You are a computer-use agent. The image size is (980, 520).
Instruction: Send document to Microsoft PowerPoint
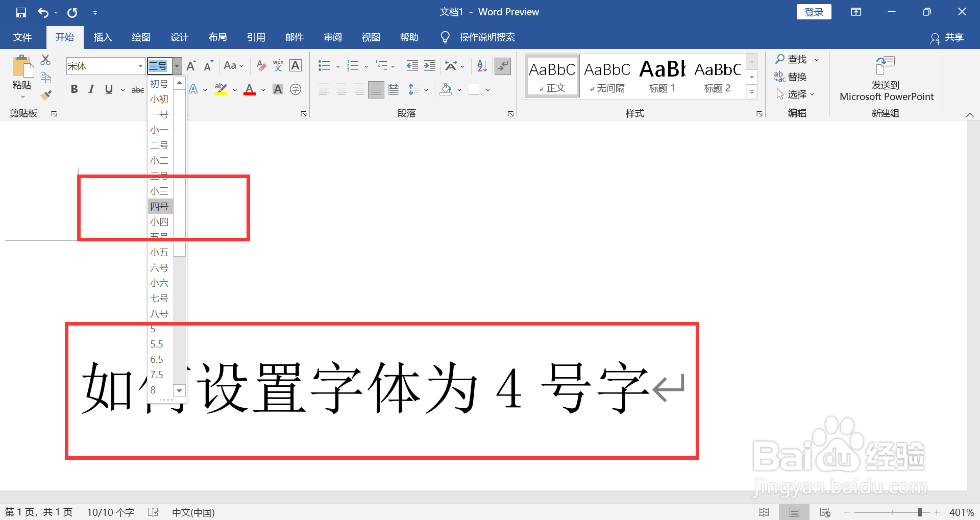887,78
